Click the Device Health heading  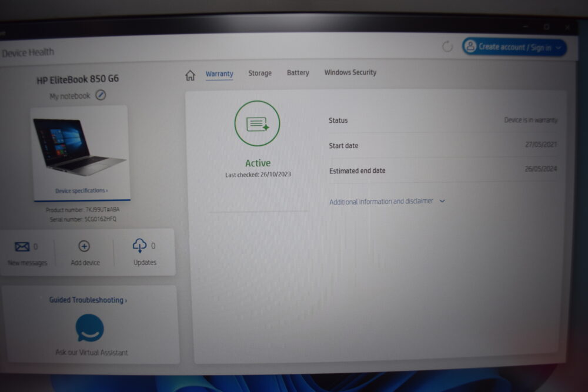[28, 52]
